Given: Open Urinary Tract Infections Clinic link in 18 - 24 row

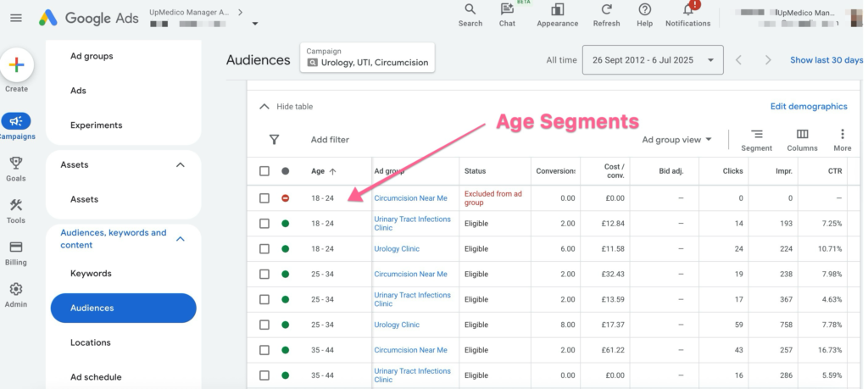Looking at the screenshot, I should [x=413, y=224].
